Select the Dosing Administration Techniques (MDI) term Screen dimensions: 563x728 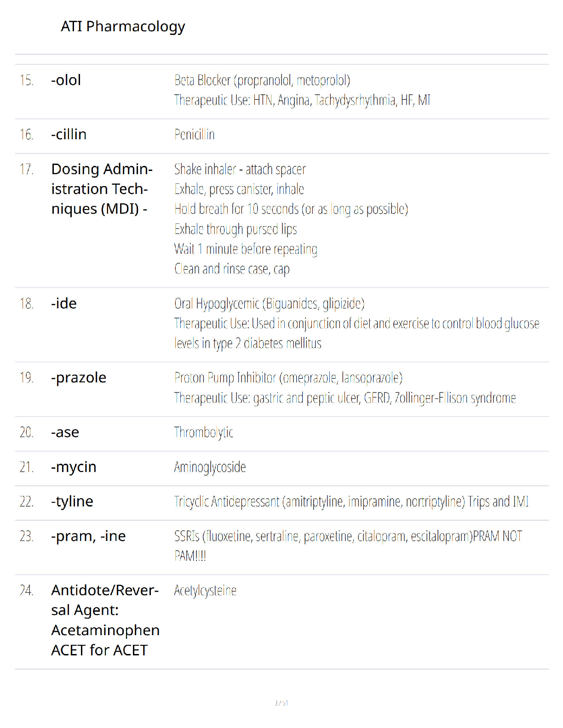point(102,189)
